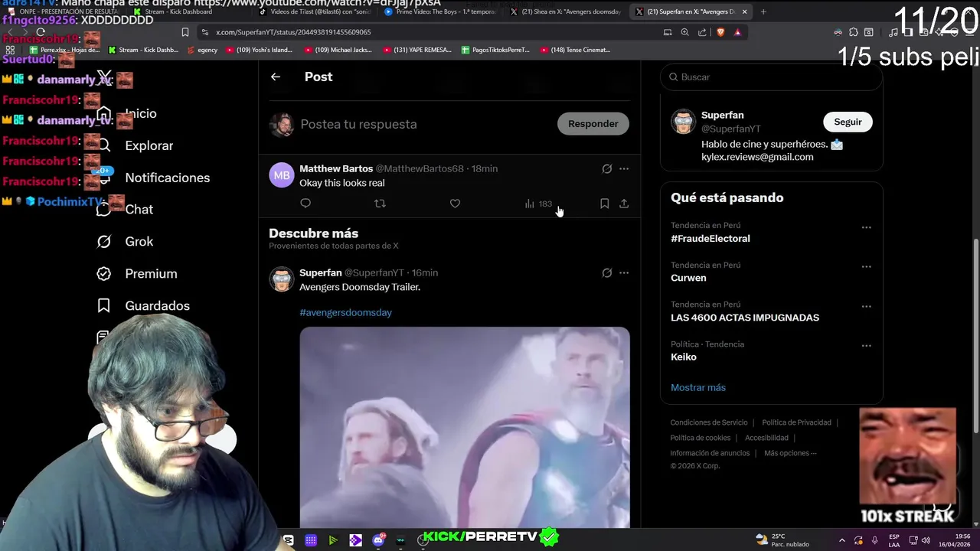Open PagosTiktoksPerreT bookmark

(495, 50)
